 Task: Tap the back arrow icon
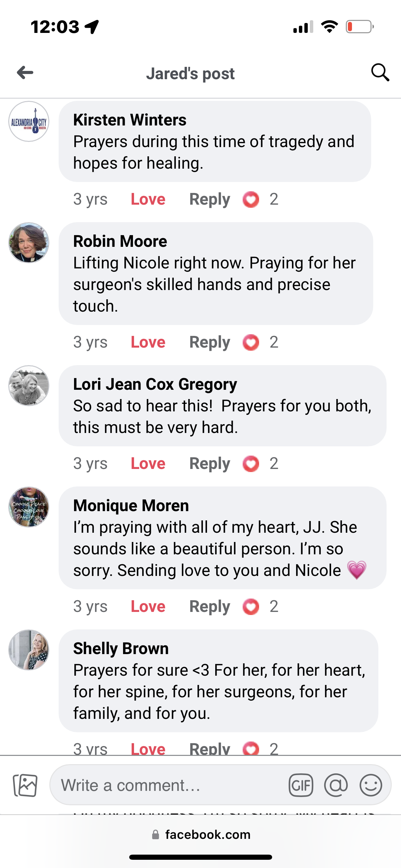pos(25,72)
